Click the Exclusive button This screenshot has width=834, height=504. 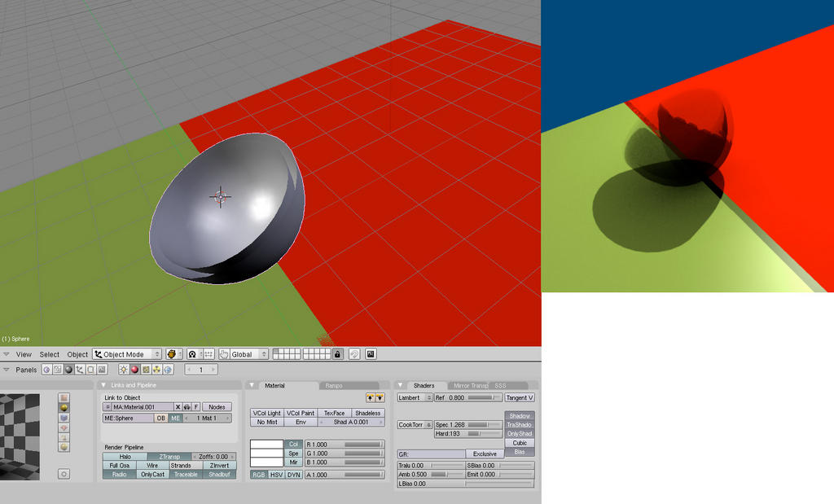click(485, 454)
